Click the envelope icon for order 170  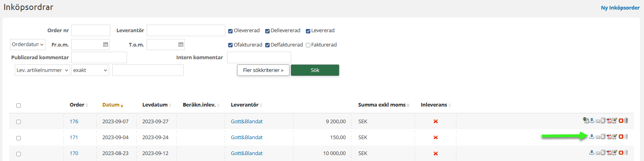598,153
